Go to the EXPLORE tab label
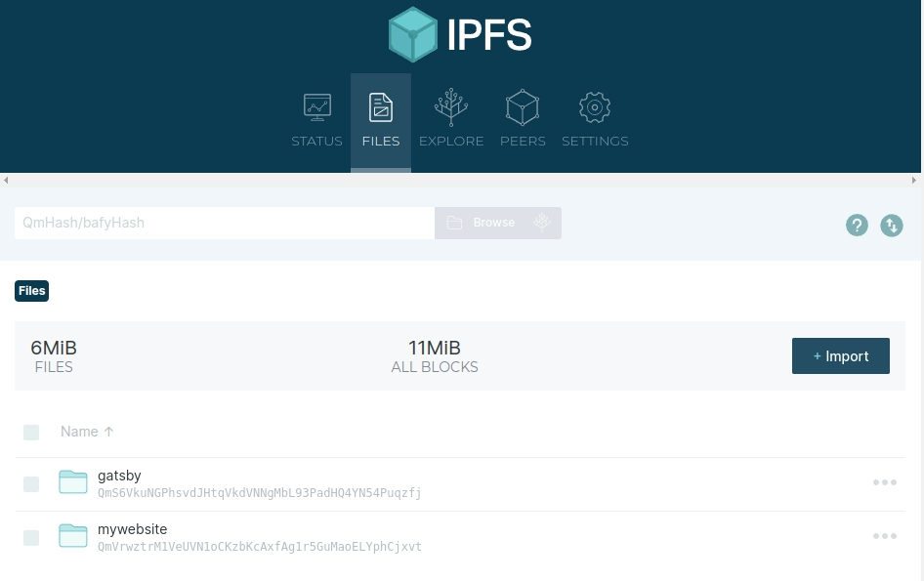Screen dimensions: 924x581 tap(451, 142)
